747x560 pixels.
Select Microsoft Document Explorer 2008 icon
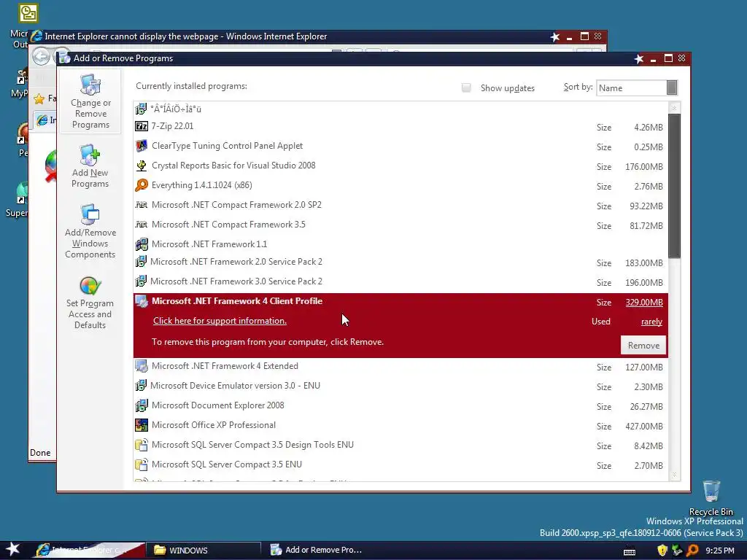pos(142,405)
